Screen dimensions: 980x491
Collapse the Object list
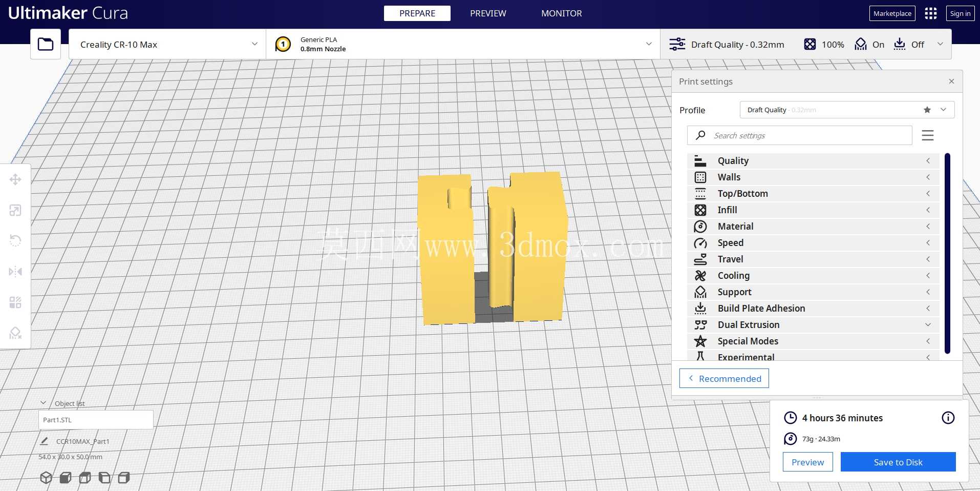pos(44,403)
